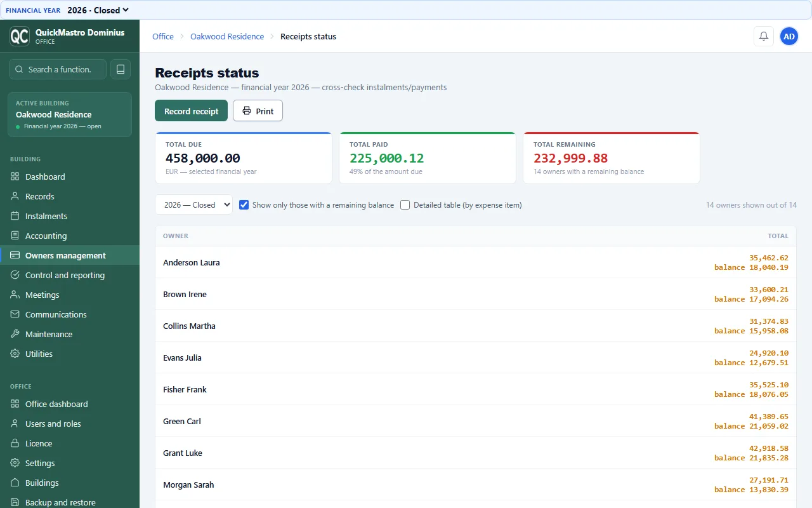
Task: Click the Collins Martha owner row
Action: pos(476,326)
